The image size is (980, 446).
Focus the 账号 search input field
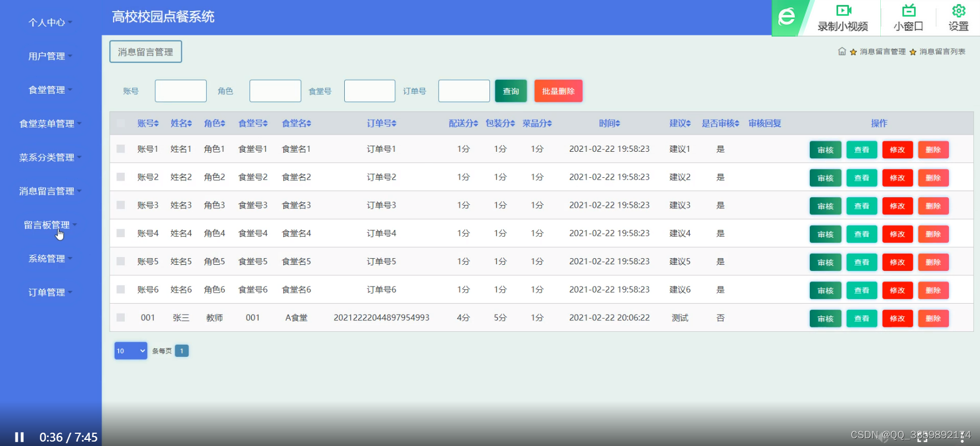click(x=181, y=91)
